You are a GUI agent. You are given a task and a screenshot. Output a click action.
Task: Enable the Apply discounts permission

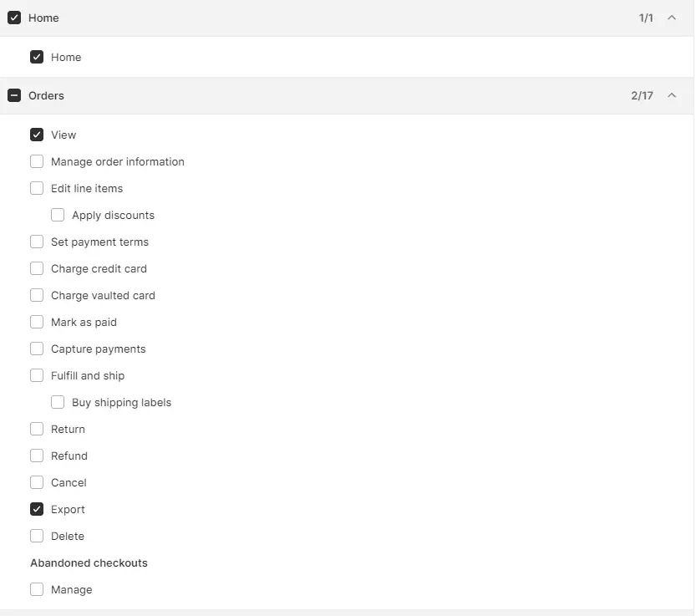pos(58,215)
